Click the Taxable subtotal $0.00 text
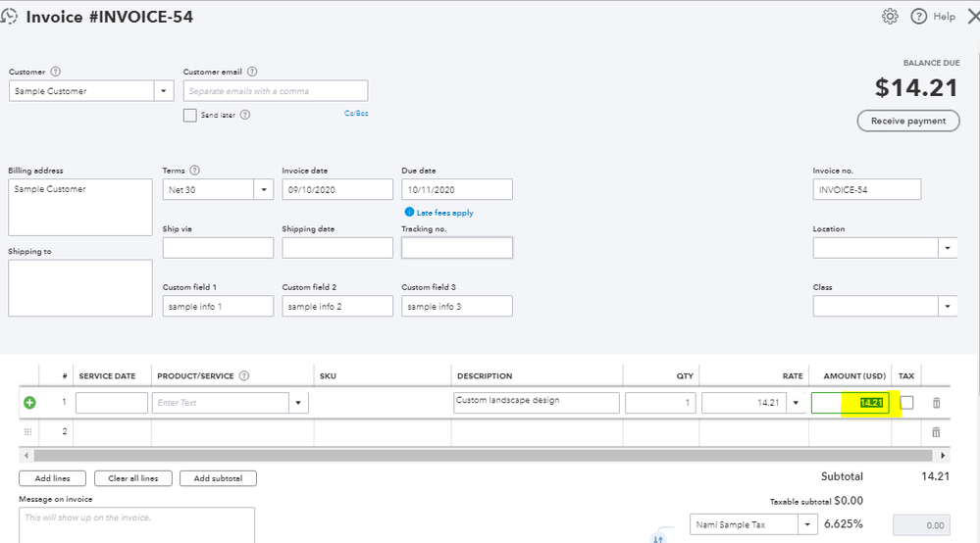The width and height of the screenshot is (980, 543). coord(816,501)
